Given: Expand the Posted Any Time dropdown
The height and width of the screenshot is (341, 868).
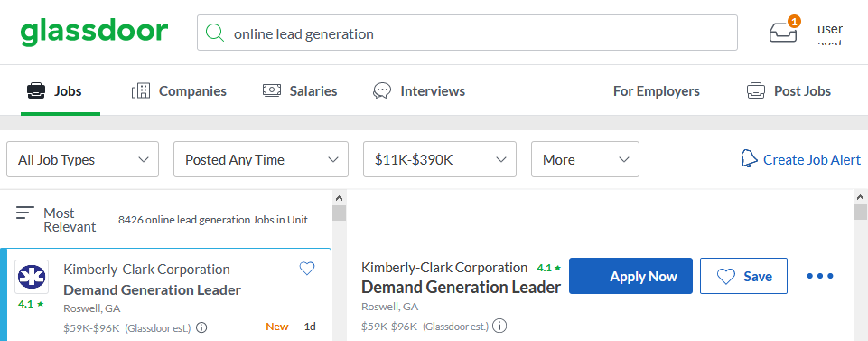Looking at the screenshot, I should [261, 160].
